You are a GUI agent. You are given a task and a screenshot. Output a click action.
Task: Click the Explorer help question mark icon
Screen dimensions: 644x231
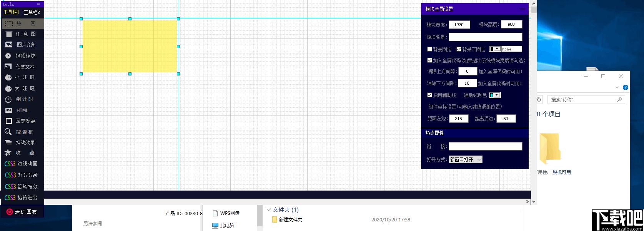tap(626, 87)
